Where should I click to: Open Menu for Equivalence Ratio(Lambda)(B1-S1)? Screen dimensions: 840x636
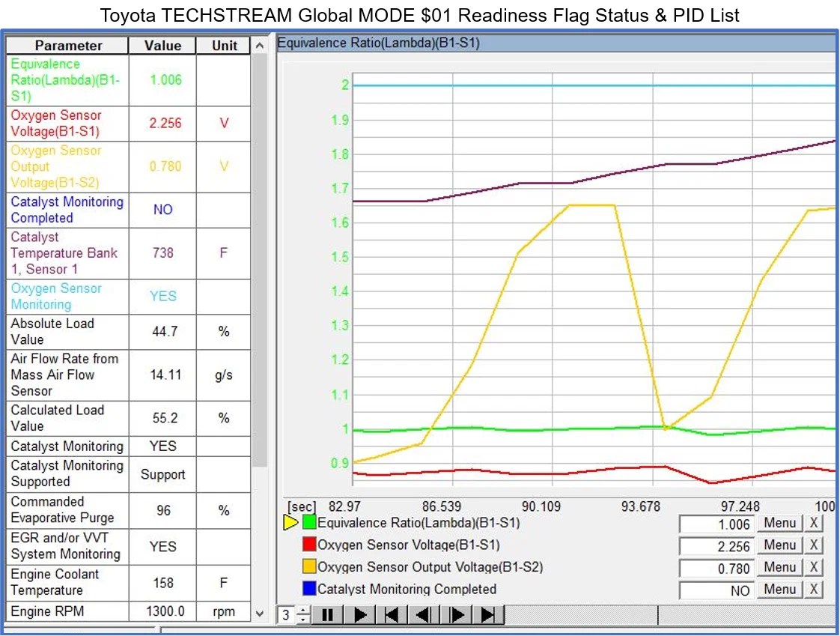click(779, 523)
